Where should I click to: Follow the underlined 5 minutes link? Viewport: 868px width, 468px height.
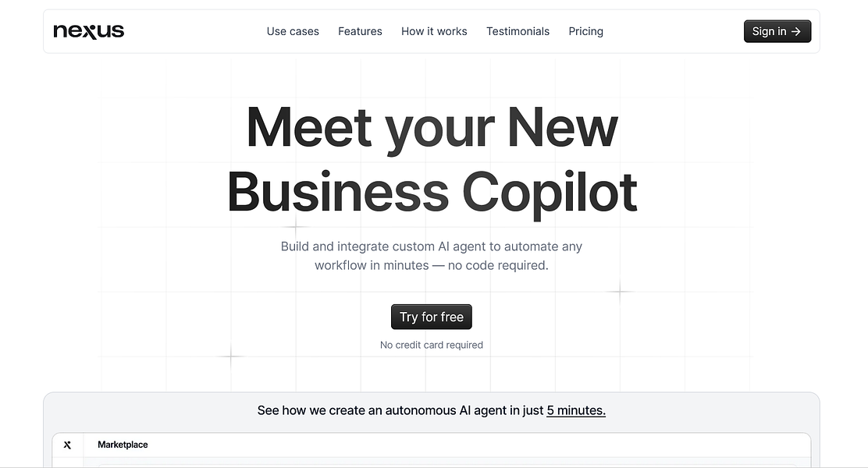point(576,410)
